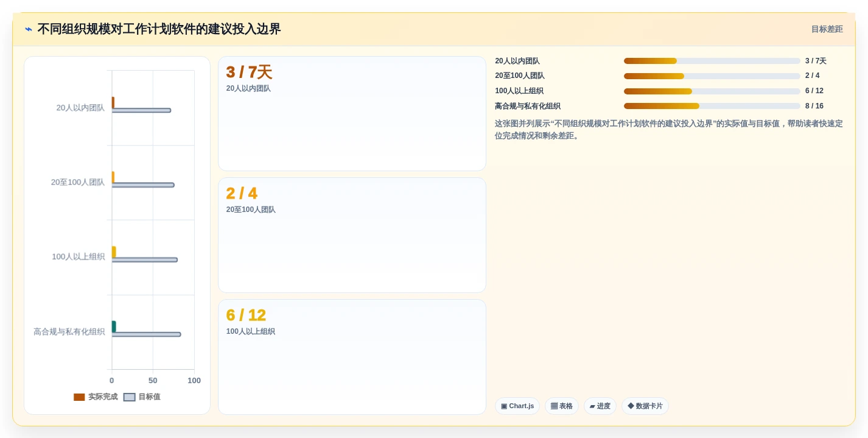Viewport: 868px width, 438px height.
Task: Click the 20至100人团队 card caption
Action: click(x=251, y=210)
